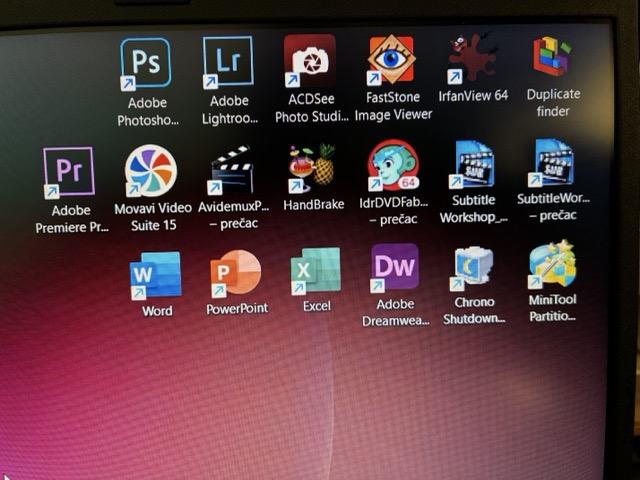Click the 'ACDSee Photo Studi...' label

click(x=311, y=108)
